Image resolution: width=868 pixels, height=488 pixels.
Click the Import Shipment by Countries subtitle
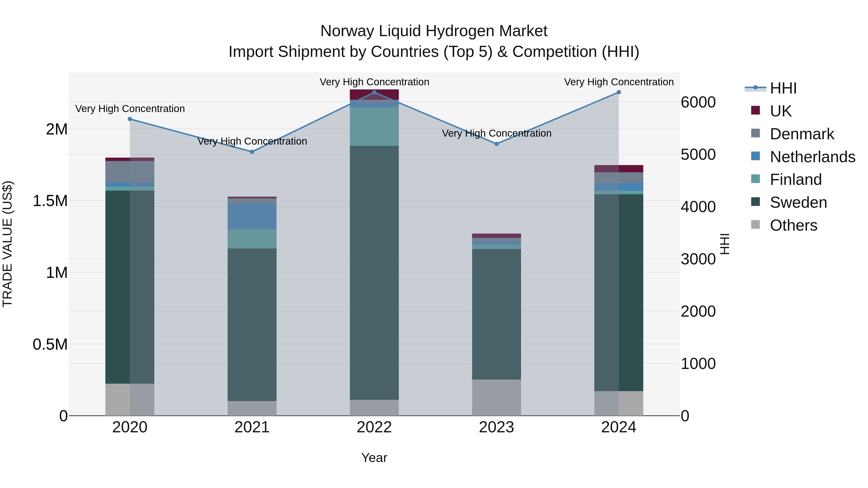point(434,52)
